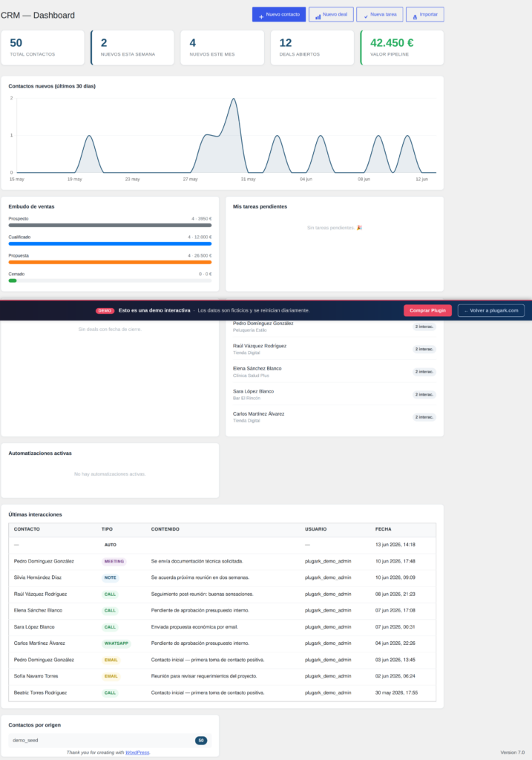Click EMAIL badge in Sofía Navarro Torres row
The height and width of the screenshot is (760, 532).
[x=111, y=676]
